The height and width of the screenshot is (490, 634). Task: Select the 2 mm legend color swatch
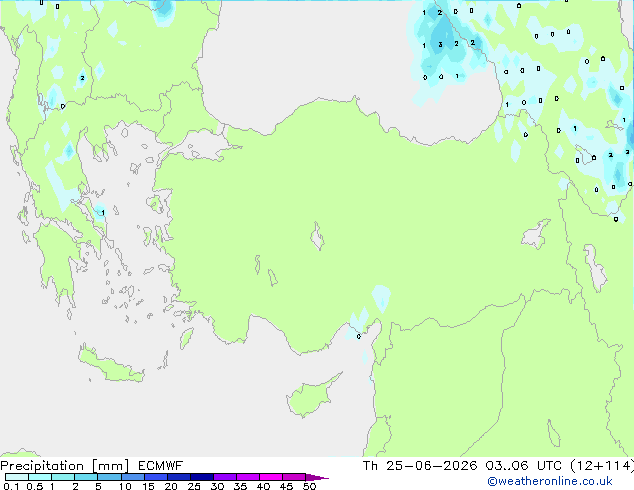(86, 477)
